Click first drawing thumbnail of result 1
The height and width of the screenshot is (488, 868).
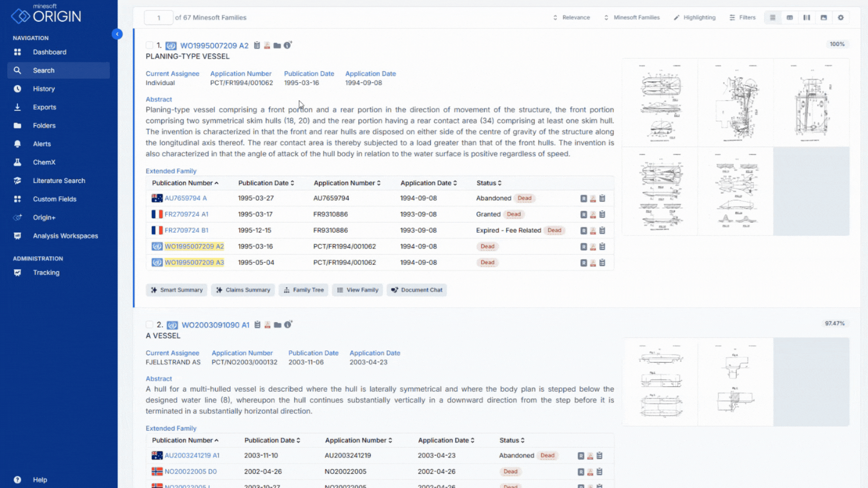660,103
